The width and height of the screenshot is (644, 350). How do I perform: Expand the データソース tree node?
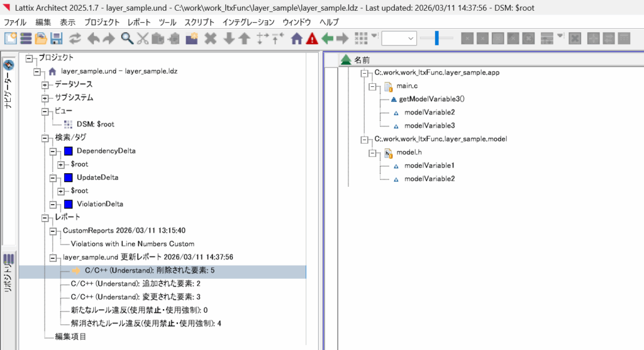click(45, 84)
